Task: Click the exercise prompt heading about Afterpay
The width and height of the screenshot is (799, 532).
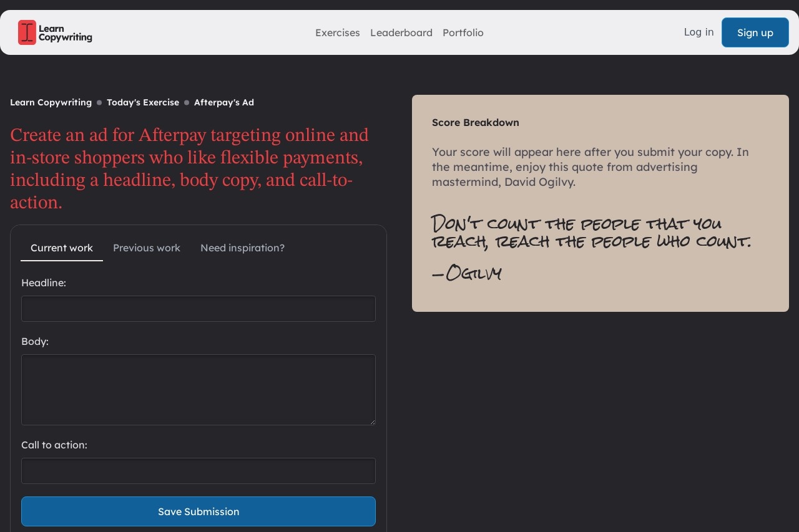Action: click(189, 168)
